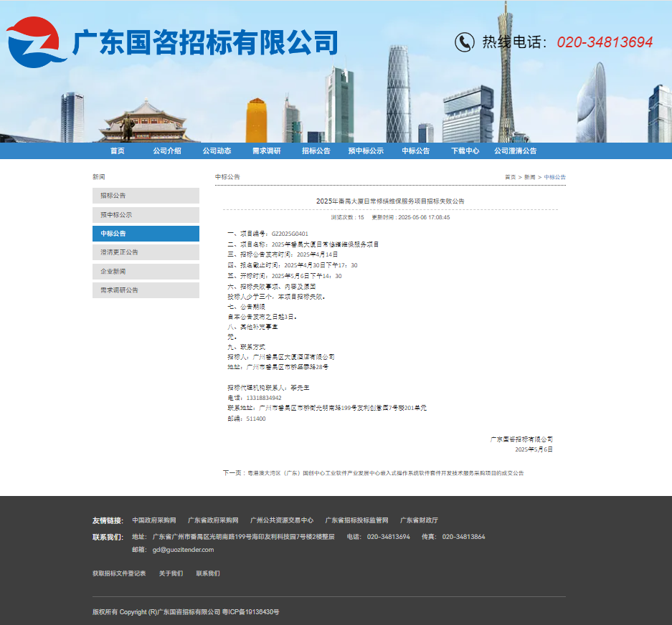Image resolution: width=672 pixels, height=625 pixels.
Task: Select 需求调研 in the top navigation
Action: (x=266, y=151)
